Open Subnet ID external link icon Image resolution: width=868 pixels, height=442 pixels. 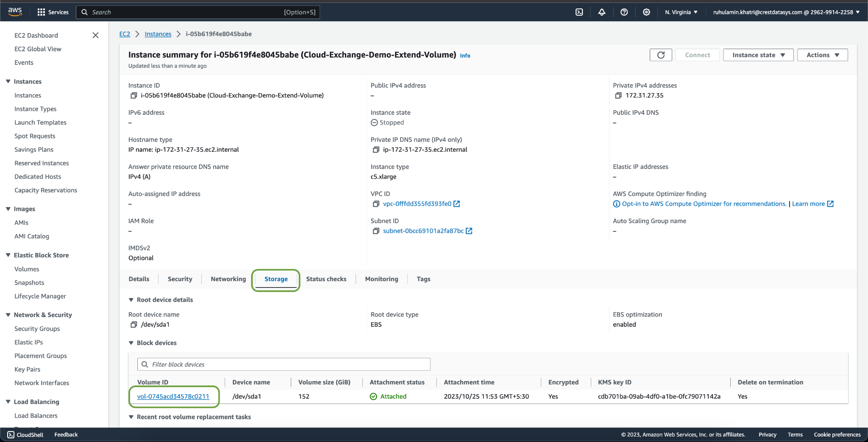[x=469, y=231]
